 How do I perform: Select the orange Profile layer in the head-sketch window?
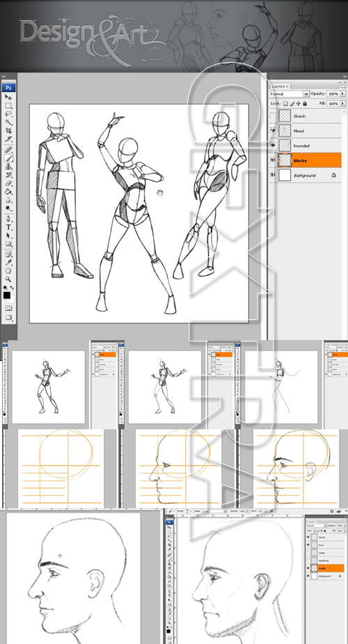pos(325,569)
